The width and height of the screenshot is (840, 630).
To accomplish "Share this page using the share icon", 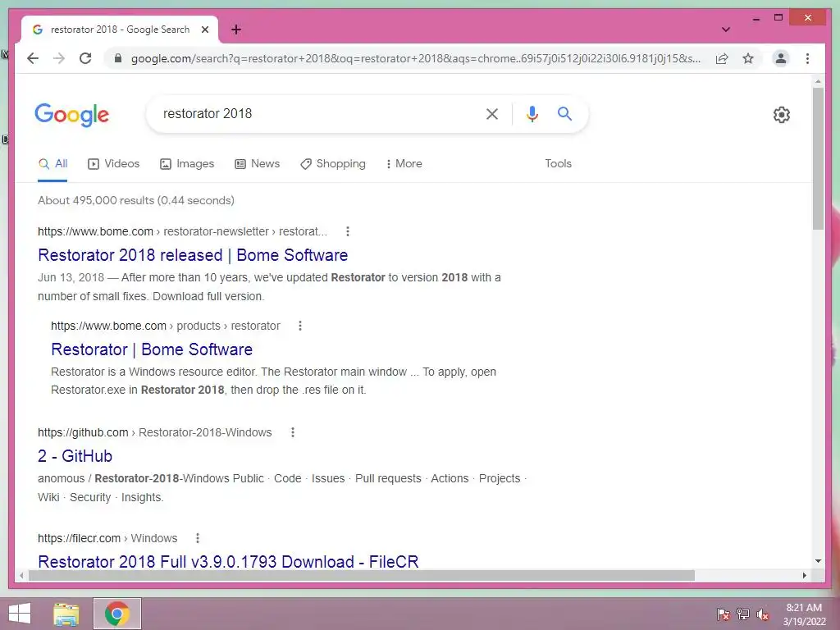I will tap(722, 58).
